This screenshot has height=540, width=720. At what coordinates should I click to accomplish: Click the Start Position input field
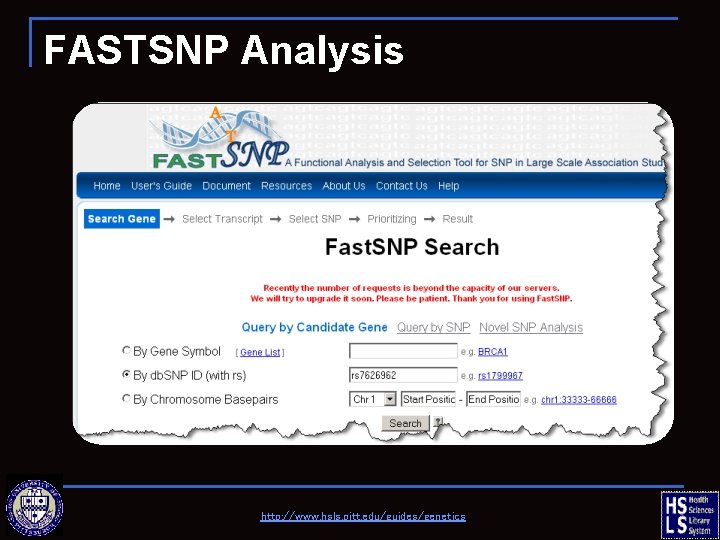click(x=428, y=399)
